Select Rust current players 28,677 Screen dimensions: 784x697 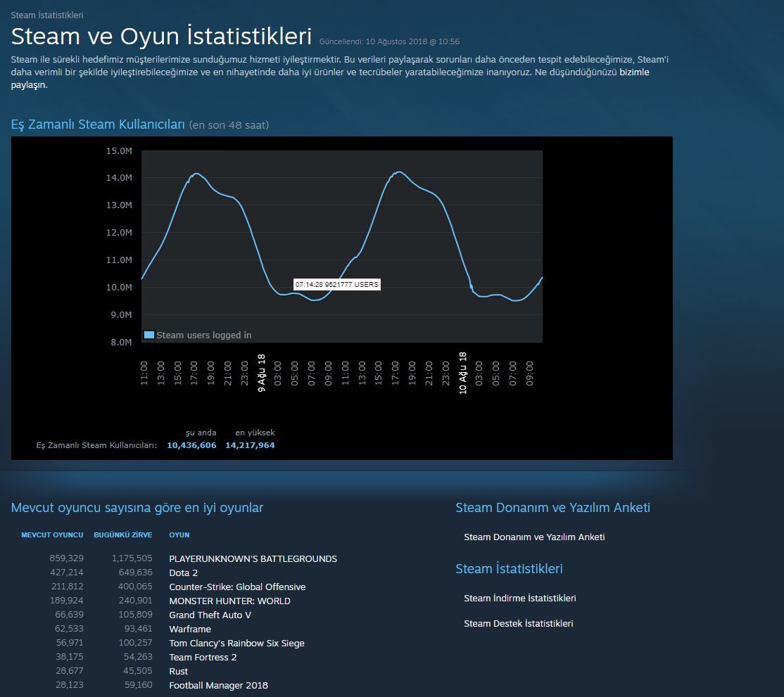point(70,670)
